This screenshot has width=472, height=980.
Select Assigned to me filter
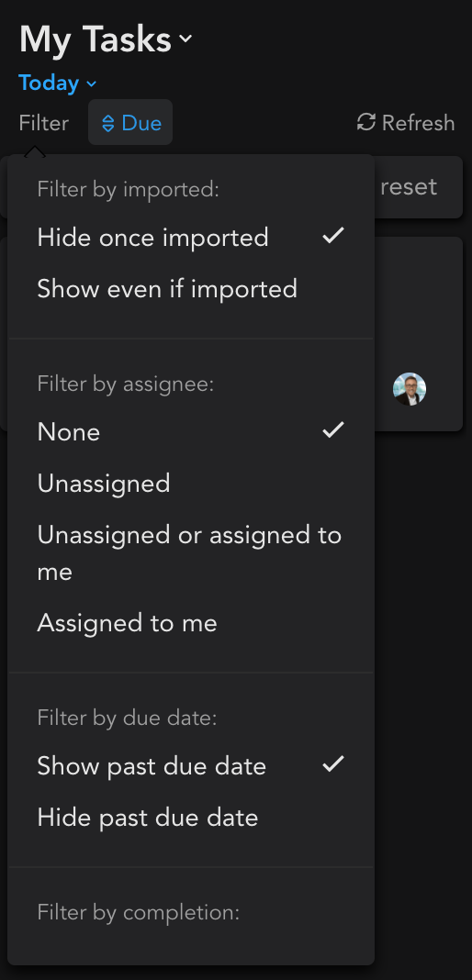pyautogui.click(x=191, y=623)
